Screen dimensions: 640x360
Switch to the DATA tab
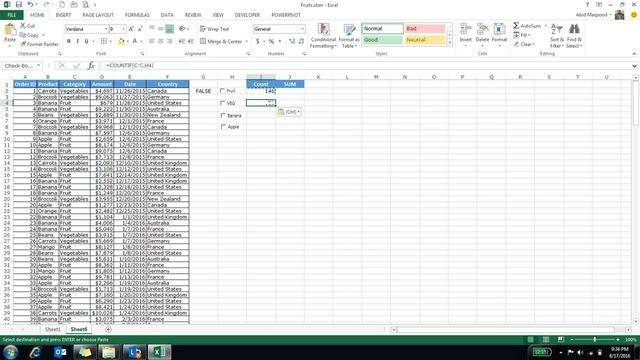(167, 15)
